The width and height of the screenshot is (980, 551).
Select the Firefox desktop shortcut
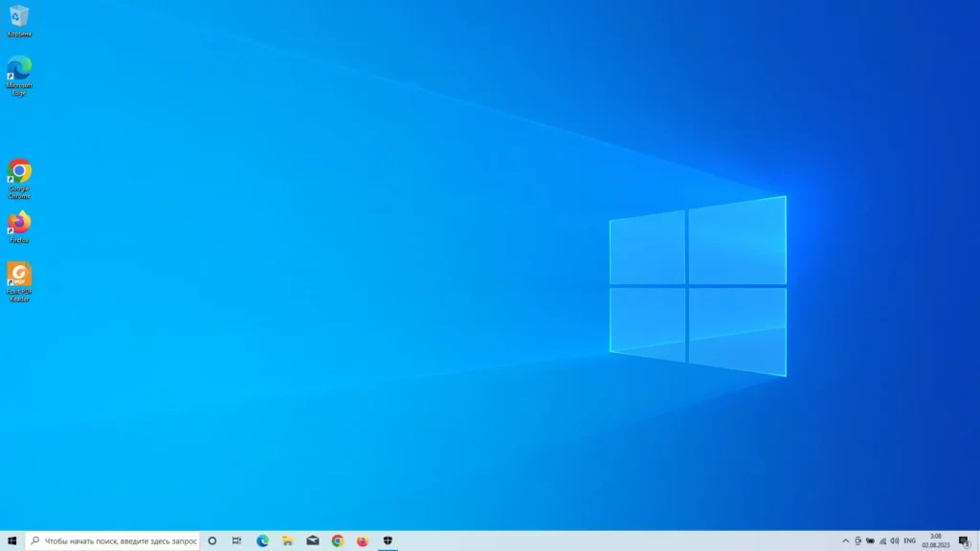[x=19, y=224]
